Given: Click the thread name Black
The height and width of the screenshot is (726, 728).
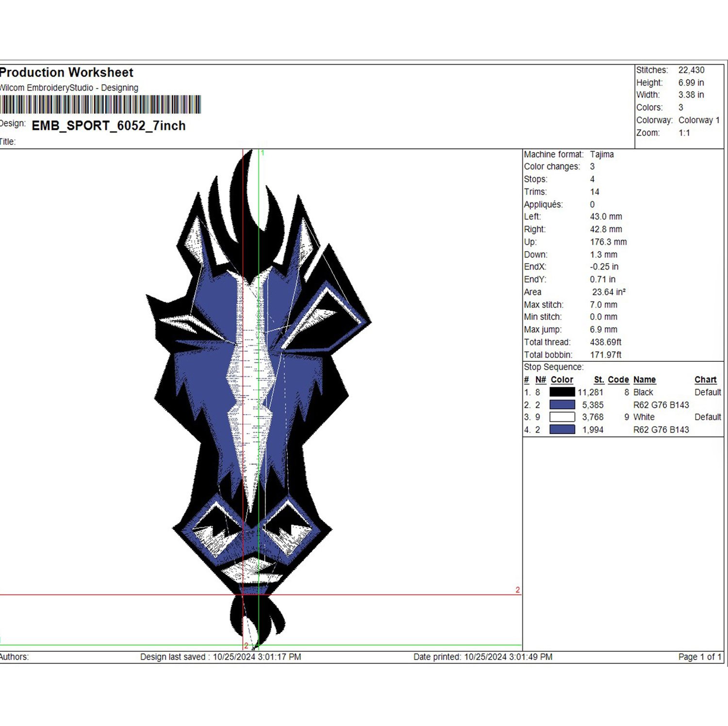Looking at the screenshot, I should (x=643, y=392).
